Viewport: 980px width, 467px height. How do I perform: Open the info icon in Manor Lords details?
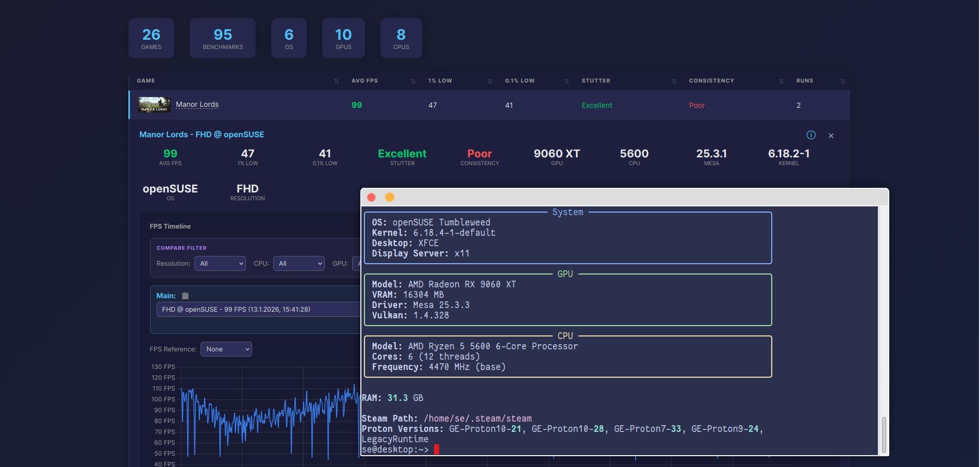[811, 135]
